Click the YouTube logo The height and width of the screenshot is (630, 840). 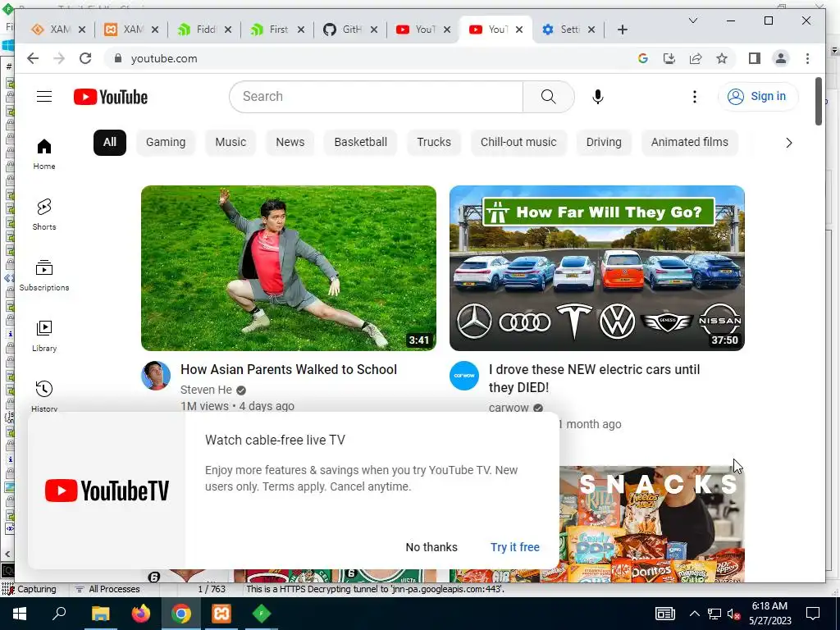pyautogui.click(x=111, y=97)
